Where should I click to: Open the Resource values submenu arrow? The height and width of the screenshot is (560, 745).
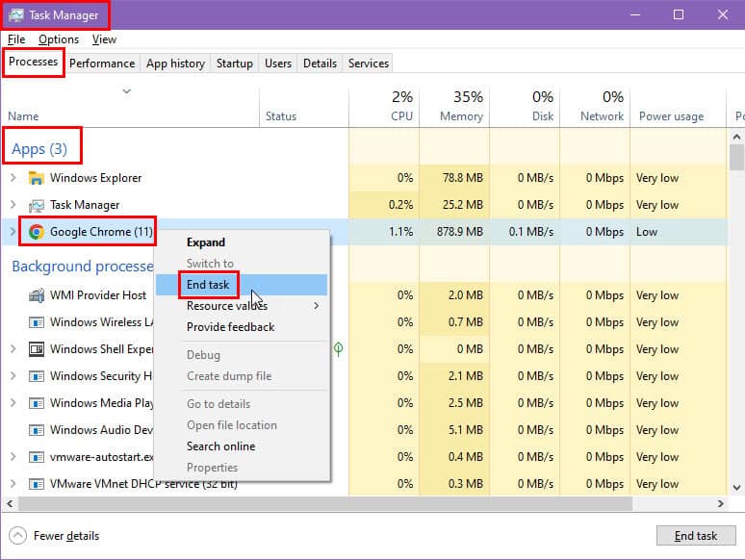tap(317, 306)
